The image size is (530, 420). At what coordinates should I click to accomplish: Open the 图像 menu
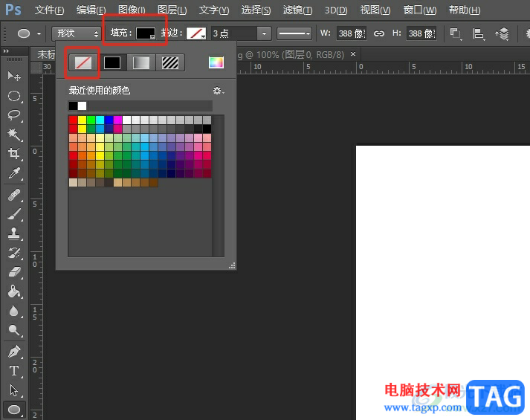point(132,10)
